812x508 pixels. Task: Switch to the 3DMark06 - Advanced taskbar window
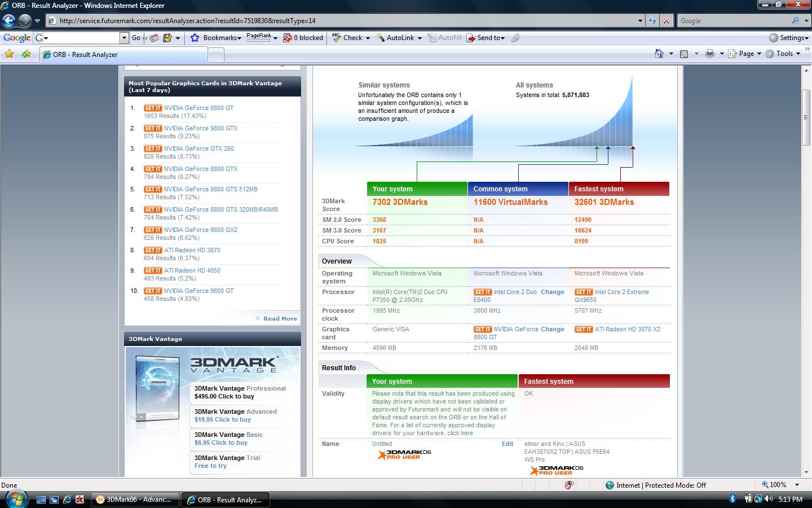coord(134,500)
